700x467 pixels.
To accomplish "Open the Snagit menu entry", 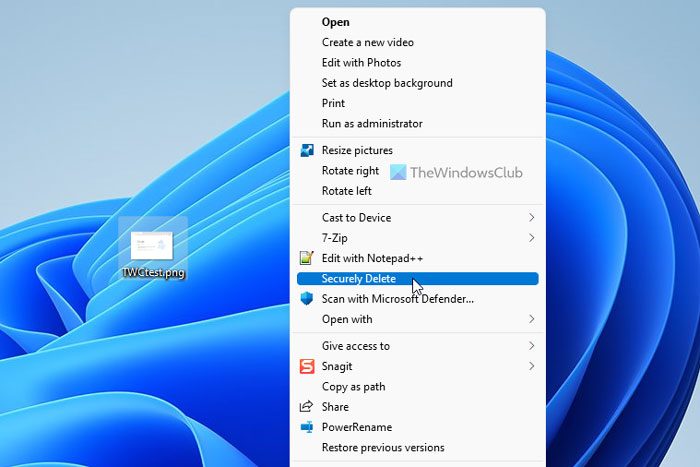I will tap(417, 366).
